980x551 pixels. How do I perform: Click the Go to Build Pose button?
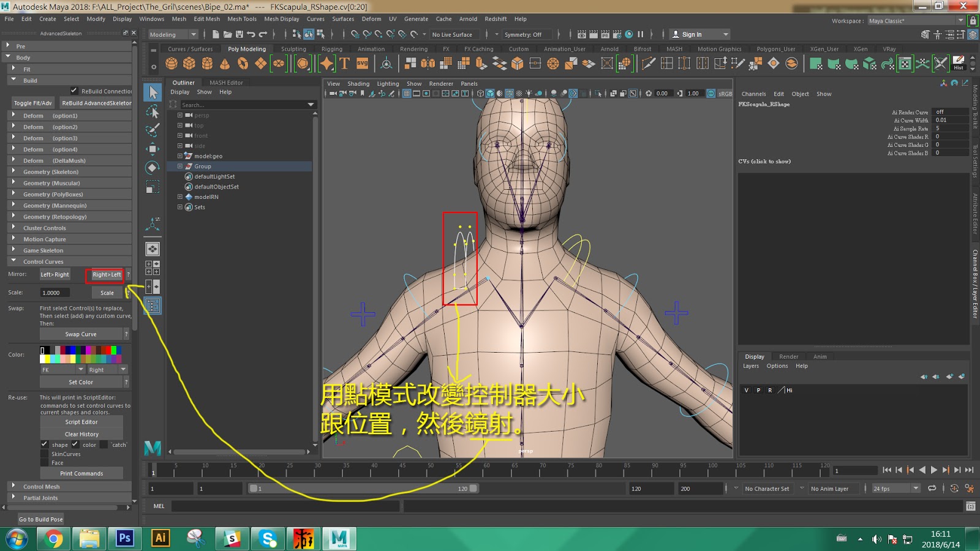click(x=41, y=520)
